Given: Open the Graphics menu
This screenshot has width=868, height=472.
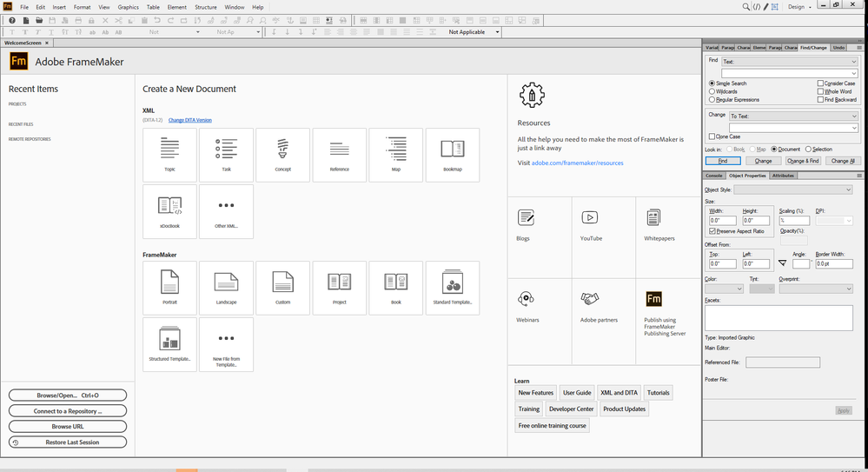Looking at the screenshot, I should click(128, 7).
